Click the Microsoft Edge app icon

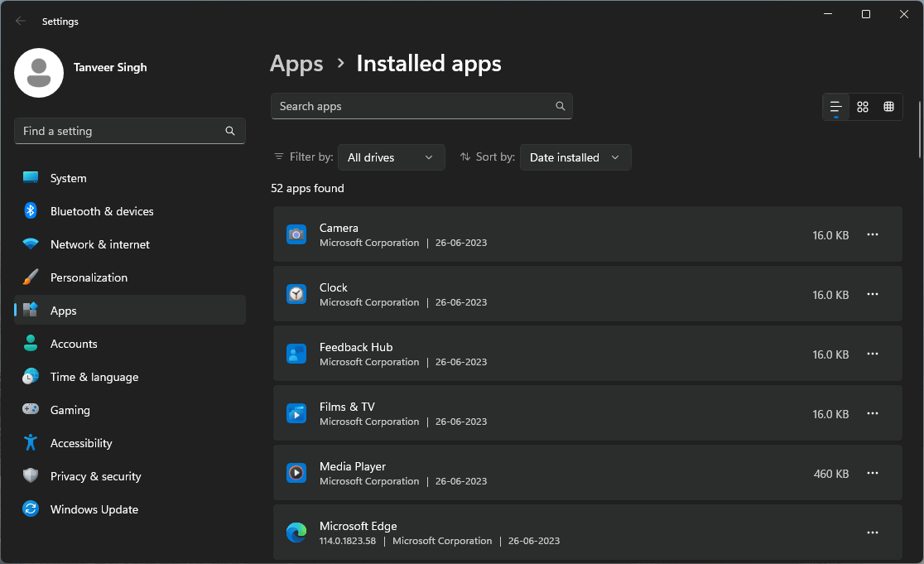pos(296,533)
